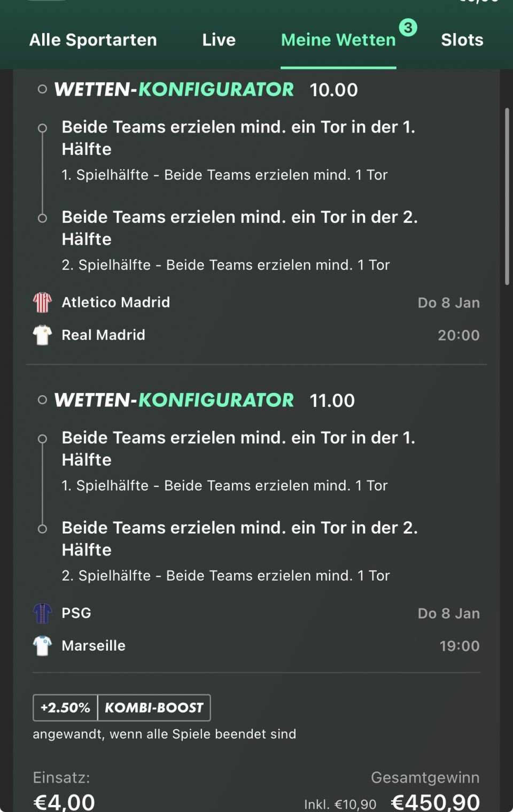
Task: Open the Atletico Madrid team name
Action: tap(115, 303)
